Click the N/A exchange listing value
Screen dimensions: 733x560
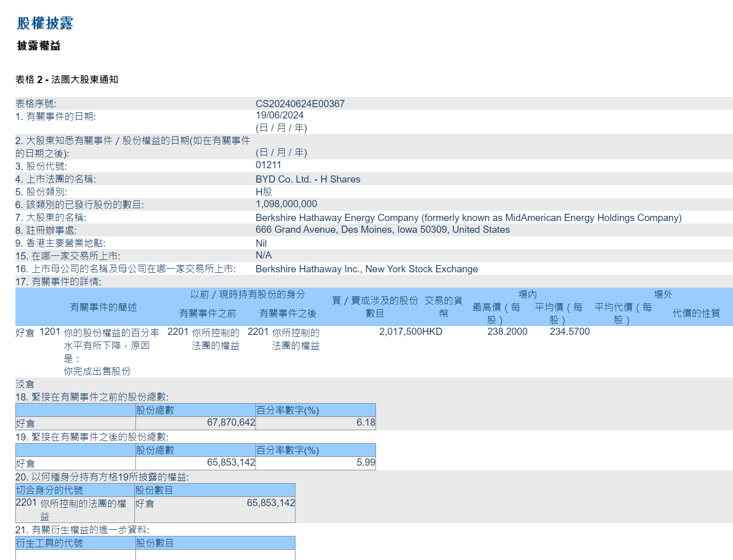click(x=264, y=255)
